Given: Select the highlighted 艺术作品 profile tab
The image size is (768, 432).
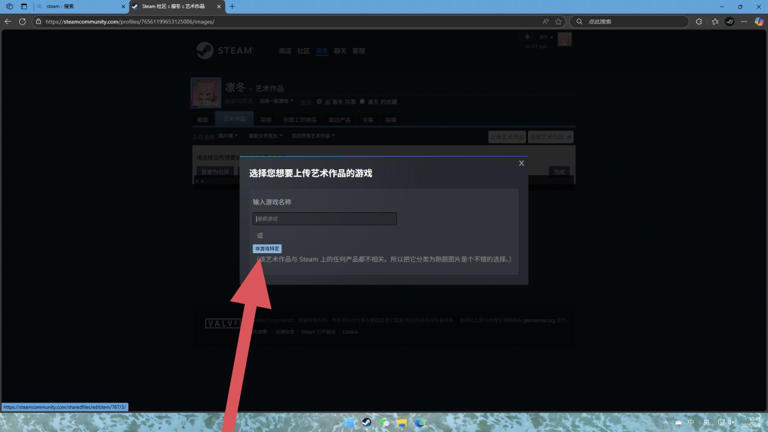Looking at the screenshot, I should coord(235,119).
